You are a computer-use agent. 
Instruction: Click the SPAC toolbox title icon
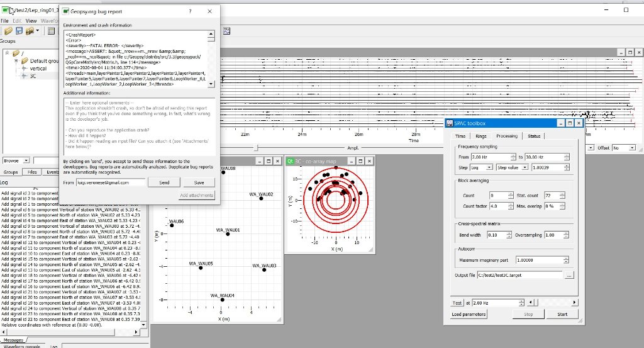click(x=449, y=123)
